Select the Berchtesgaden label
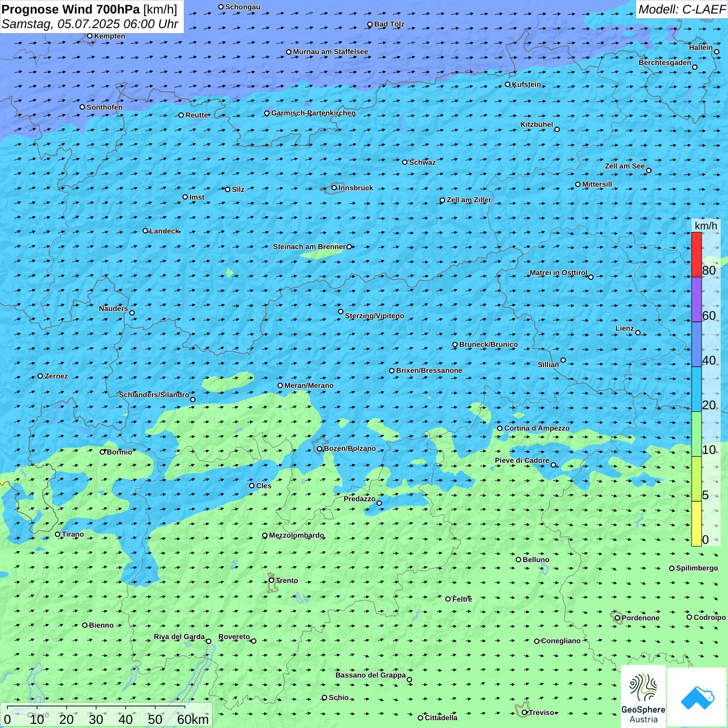Image resolution: width=728 pixels, height=728 pixels. tap(665, 62)
